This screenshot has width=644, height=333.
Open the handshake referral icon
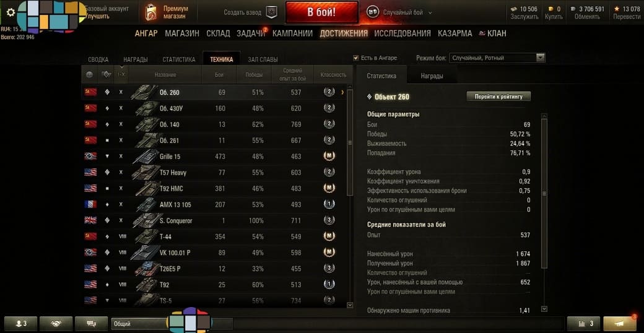click(56, 324)
